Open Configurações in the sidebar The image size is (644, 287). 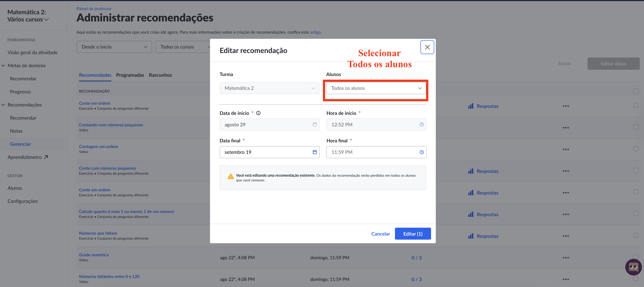coord(23,201)
